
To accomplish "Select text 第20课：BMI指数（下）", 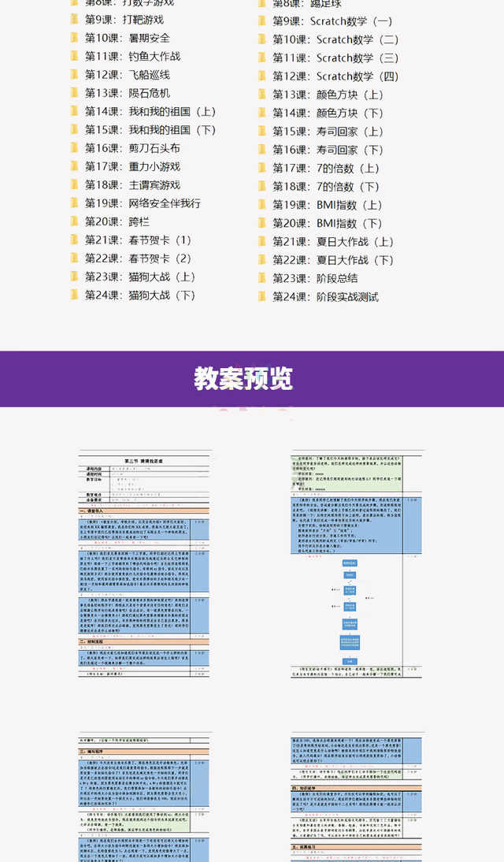I will 328,224.
